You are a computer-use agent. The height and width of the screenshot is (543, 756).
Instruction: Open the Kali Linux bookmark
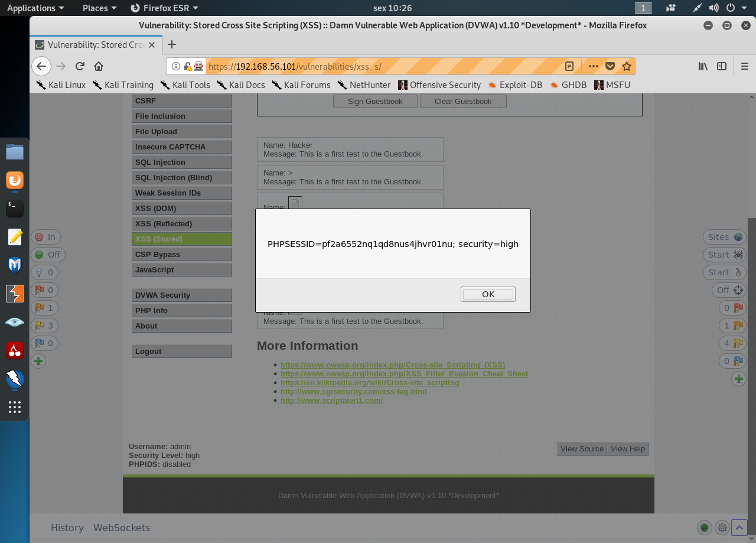point(61,84)
